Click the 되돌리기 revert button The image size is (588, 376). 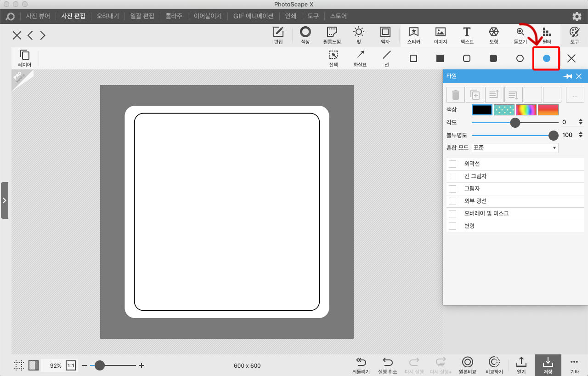[361, 365]
